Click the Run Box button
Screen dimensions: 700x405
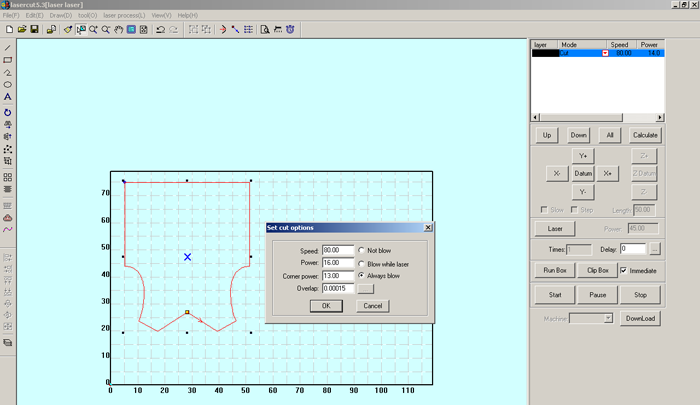pyautogui.click(x=555, y=270)
